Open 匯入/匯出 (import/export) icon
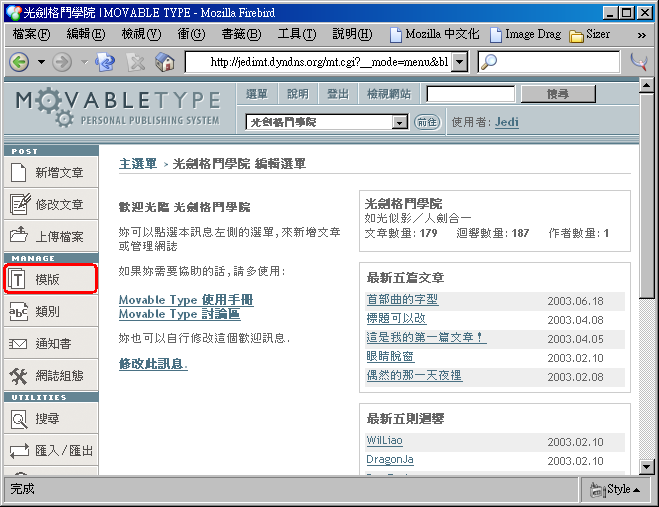 tap(19, 451)
